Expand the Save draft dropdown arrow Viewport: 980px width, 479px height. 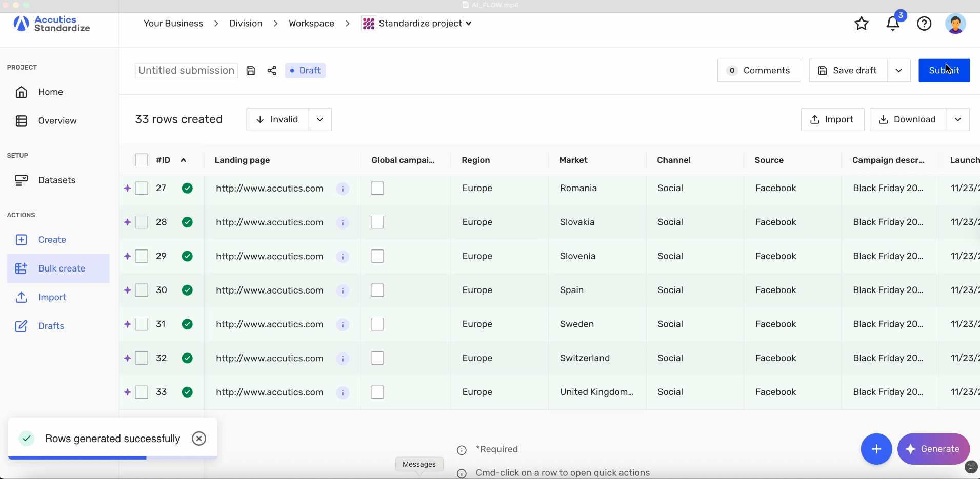[898, 71]
